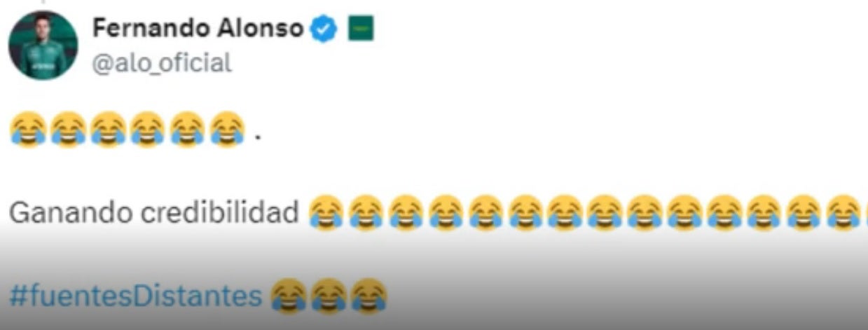Click middle emoji of three after the hashtag
The image size is (868, 330).
tap(329, 295)
